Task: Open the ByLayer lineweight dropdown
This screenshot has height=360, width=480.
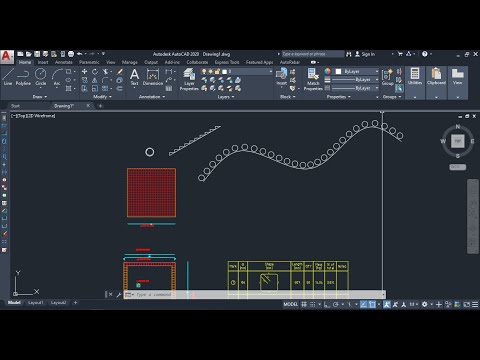Action: tap(355, 80)
